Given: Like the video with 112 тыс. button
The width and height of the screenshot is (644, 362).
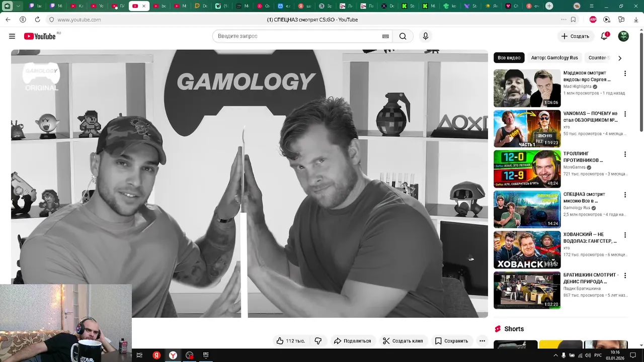Looking at the screenshot, I should coord(291,341).
